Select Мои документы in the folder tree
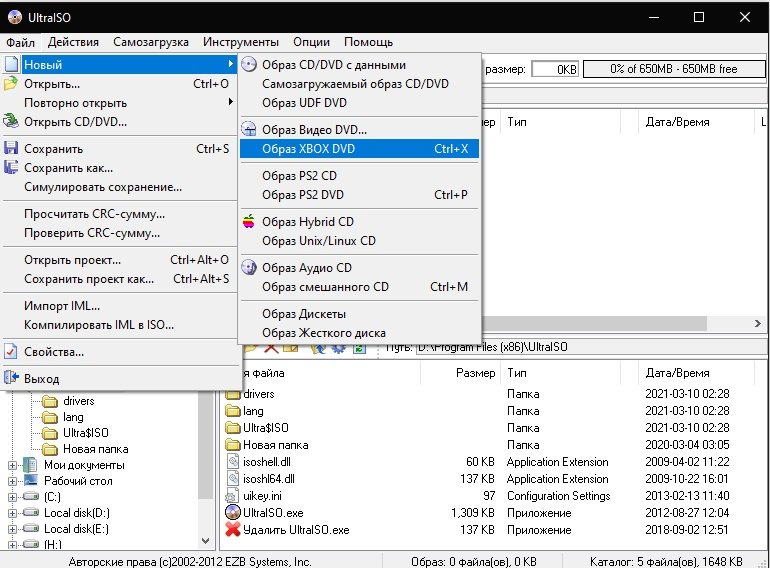Viewport: 770px width, 568px height. click(x=84, y=465)
